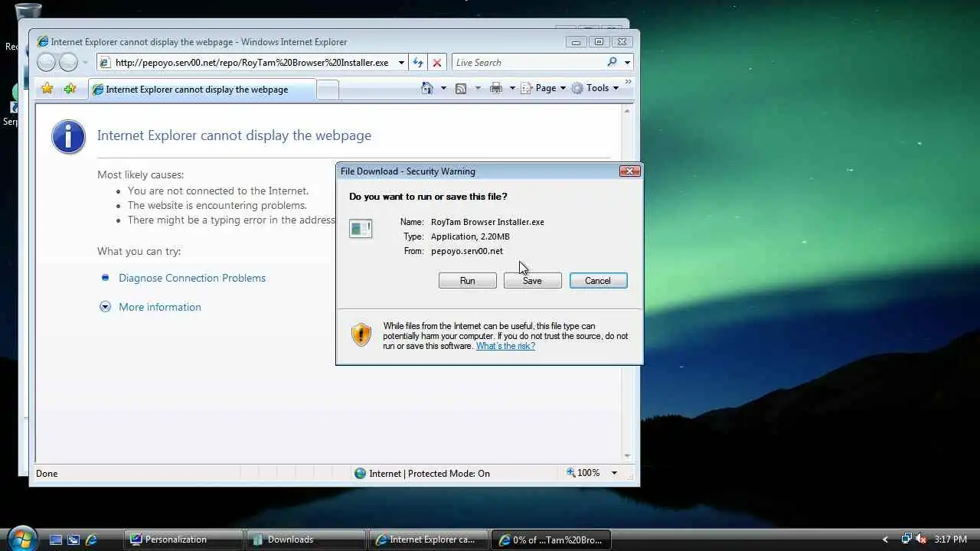Click the red Stop loading button
The height and width of the screenshot is (551, 980).
(437, 63)
